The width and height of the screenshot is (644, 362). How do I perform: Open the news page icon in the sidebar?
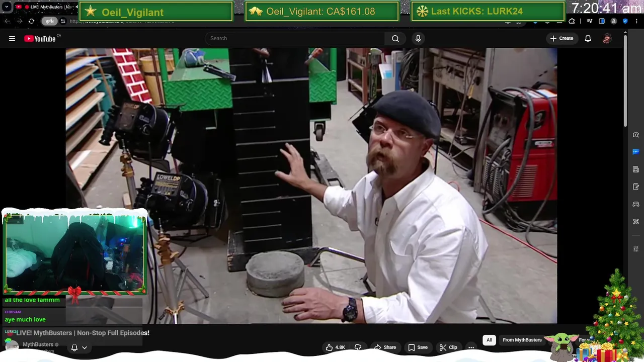[x=636, y=169]
